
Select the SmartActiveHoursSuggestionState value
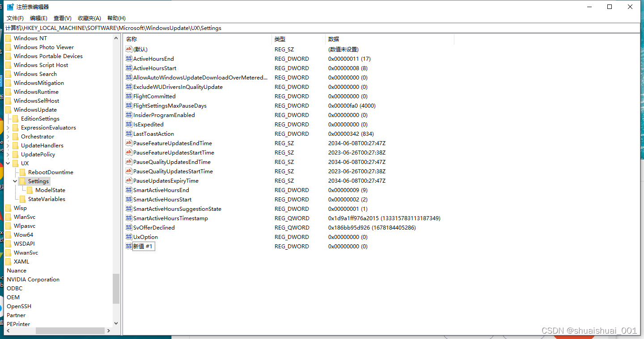(x=177, y=209)
